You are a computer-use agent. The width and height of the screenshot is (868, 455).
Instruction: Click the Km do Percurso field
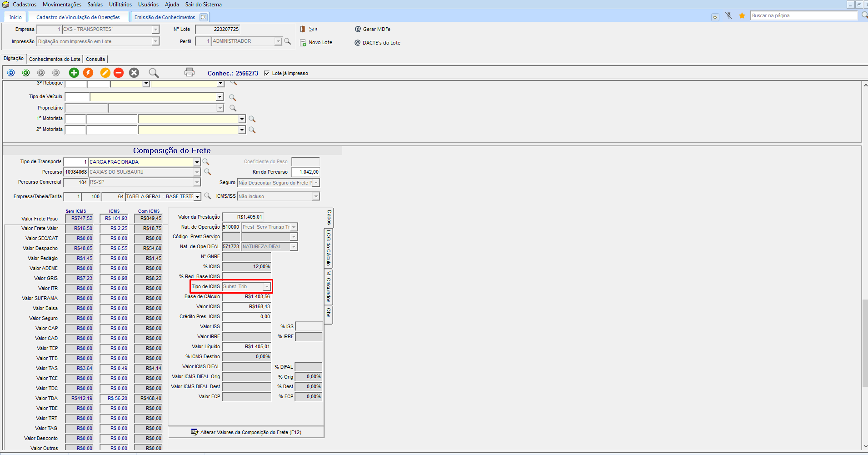click(306, 172)
